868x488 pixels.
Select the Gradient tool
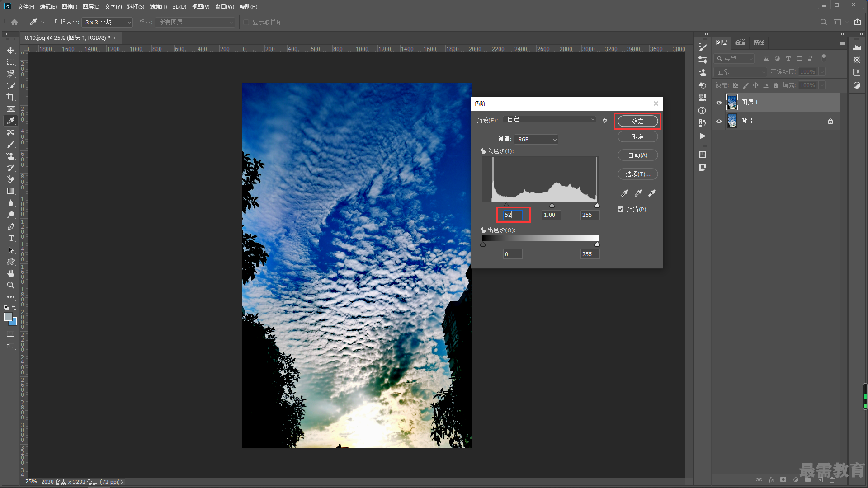(11, 191)
